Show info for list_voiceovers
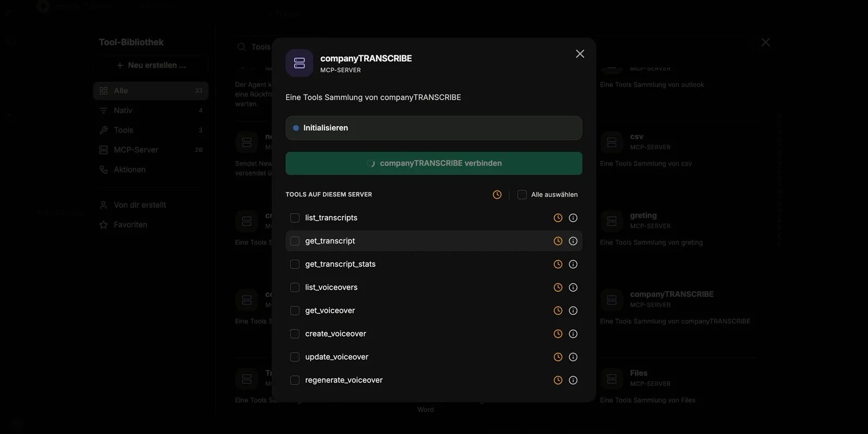Image resolution: width=868 pixels, height=434 pixels. click(x=573, y=288)
